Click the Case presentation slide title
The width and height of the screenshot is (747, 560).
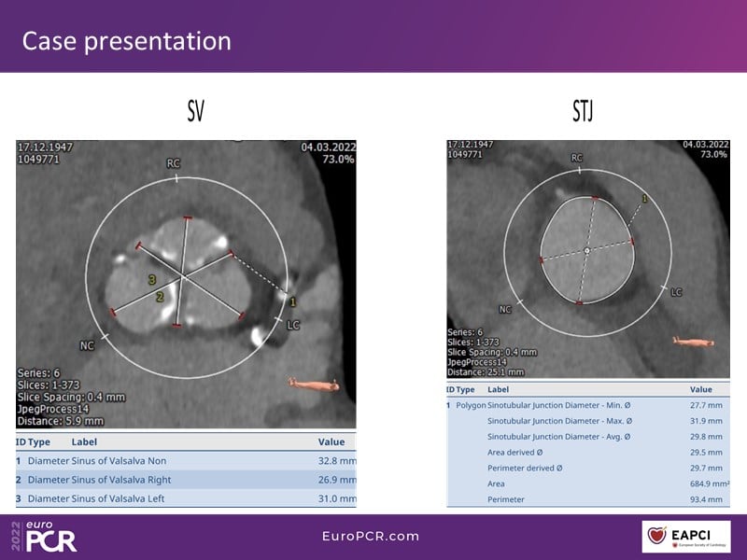coord(126,41)
